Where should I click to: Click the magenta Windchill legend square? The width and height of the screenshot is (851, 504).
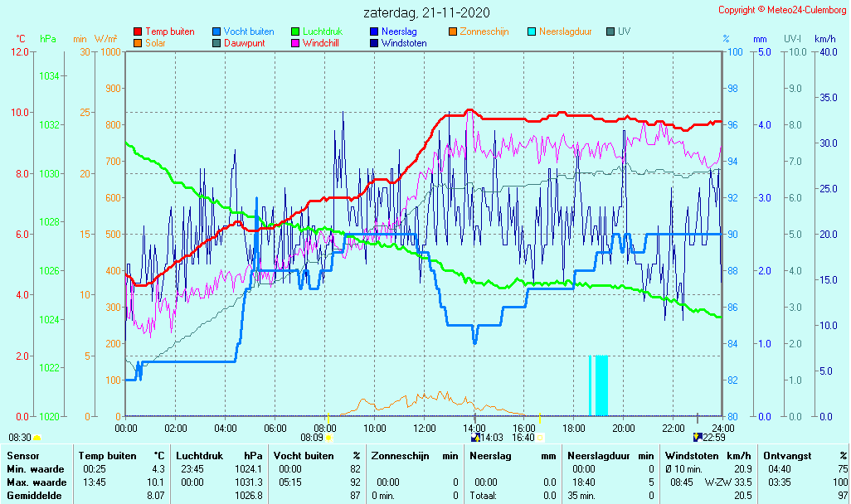(295, 43)
